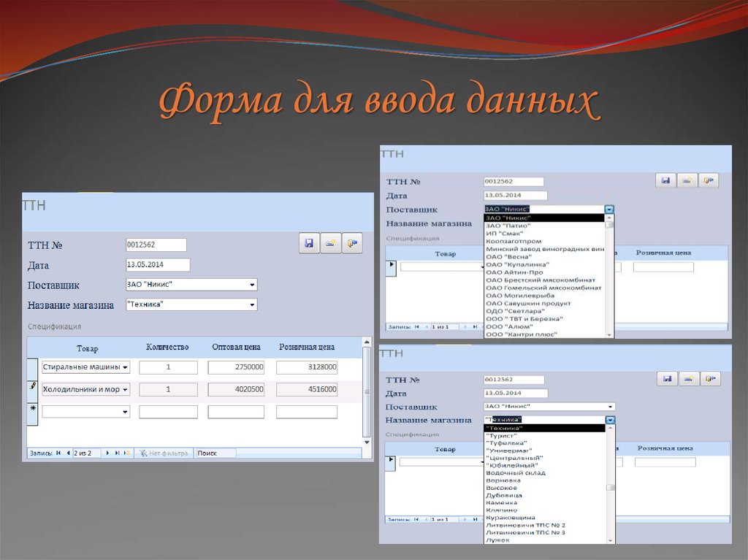
Task: Click exit icon on the store-list form
Action: (x=709, y=378)
